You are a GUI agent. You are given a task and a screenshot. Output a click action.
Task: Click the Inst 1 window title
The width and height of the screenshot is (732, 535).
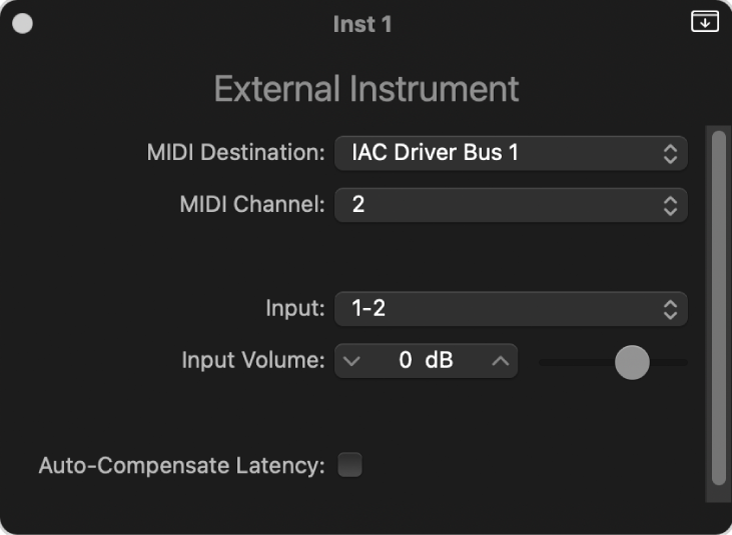[362, 24]
